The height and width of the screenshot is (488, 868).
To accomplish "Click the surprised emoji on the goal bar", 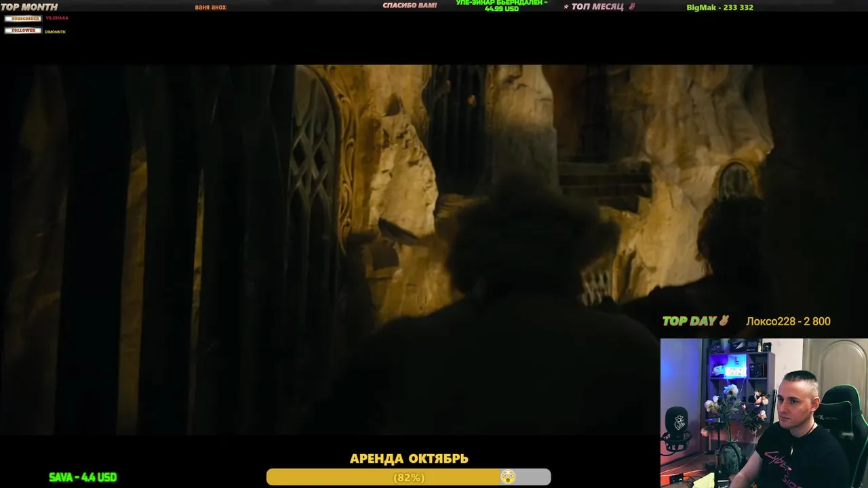I will [x=507, y=477].
